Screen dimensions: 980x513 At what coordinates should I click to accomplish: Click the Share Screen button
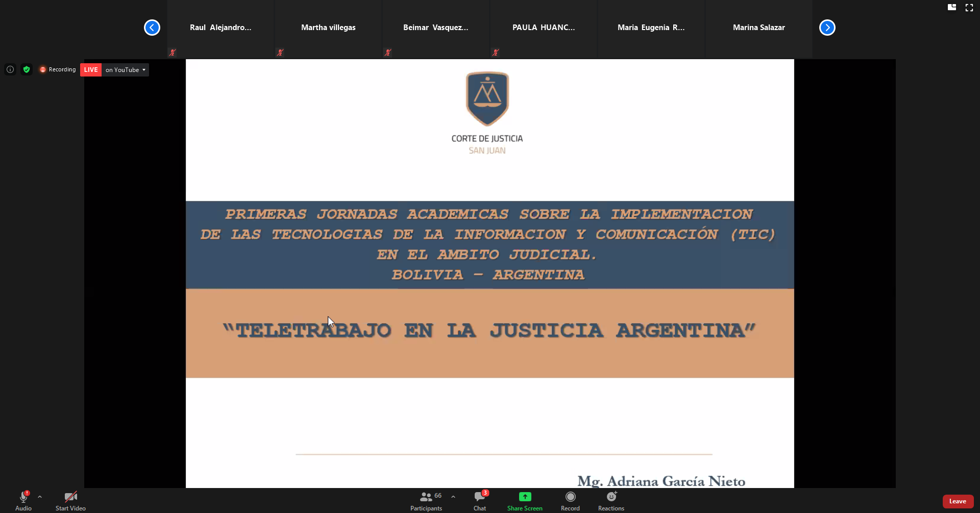click(x=525, y=500)
